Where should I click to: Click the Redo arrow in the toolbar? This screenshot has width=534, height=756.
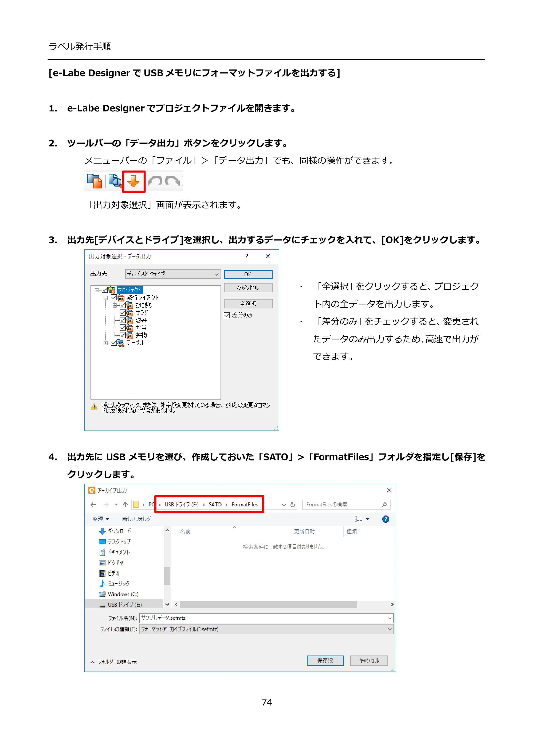[172, 181]
